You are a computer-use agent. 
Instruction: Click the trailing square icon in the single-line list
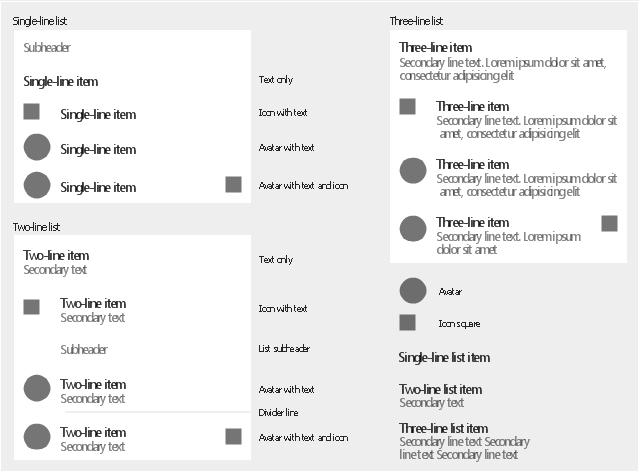(234, 184)
